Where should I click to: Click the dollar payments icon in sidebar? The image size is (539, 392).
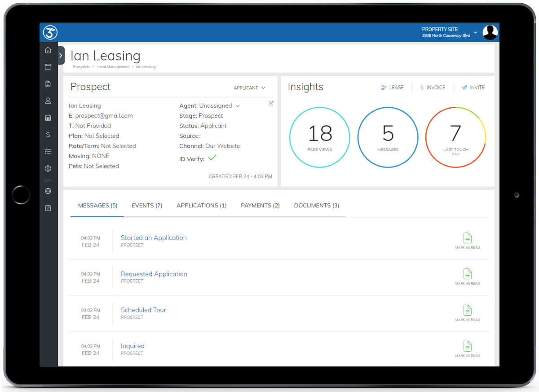coord(48,134)
